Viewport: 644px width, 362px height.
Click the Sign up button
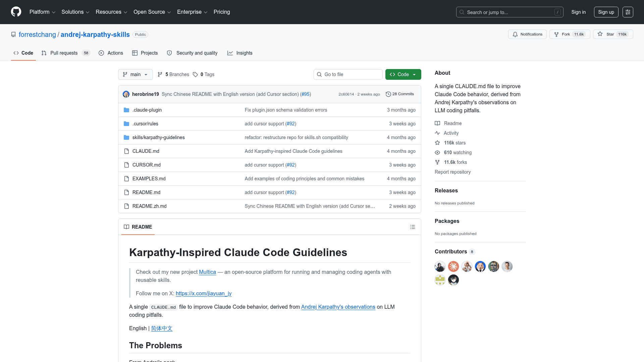[x=606, y=12]
